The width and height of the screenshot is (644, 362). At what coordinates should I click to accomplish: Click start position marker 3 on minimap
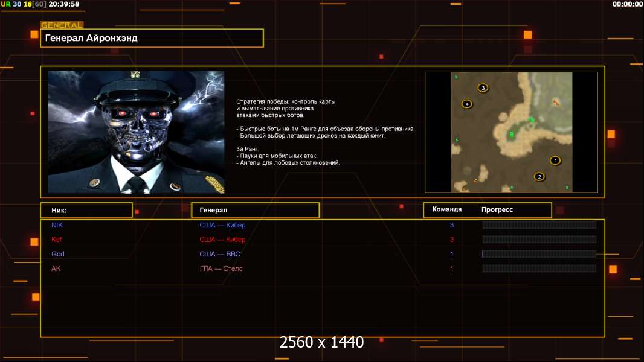coord(483,87)
